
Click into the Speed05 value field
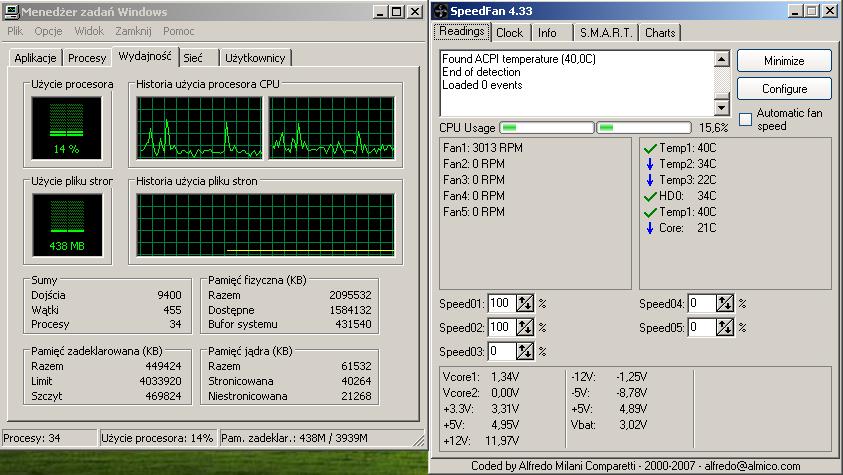702,327
